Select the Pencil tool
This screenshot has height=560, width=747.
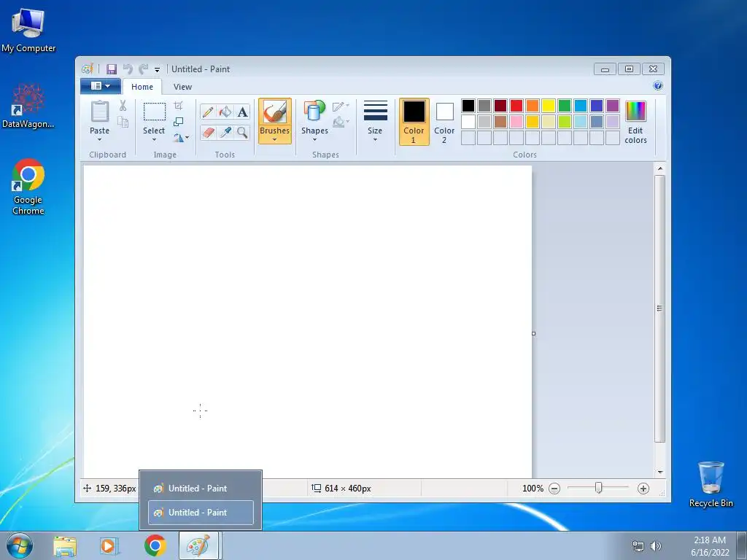point(208,112)
